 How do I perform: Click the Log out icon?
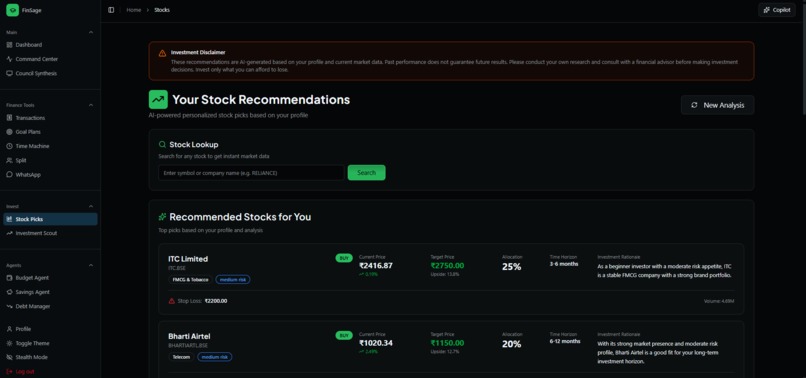pos(9,371)
